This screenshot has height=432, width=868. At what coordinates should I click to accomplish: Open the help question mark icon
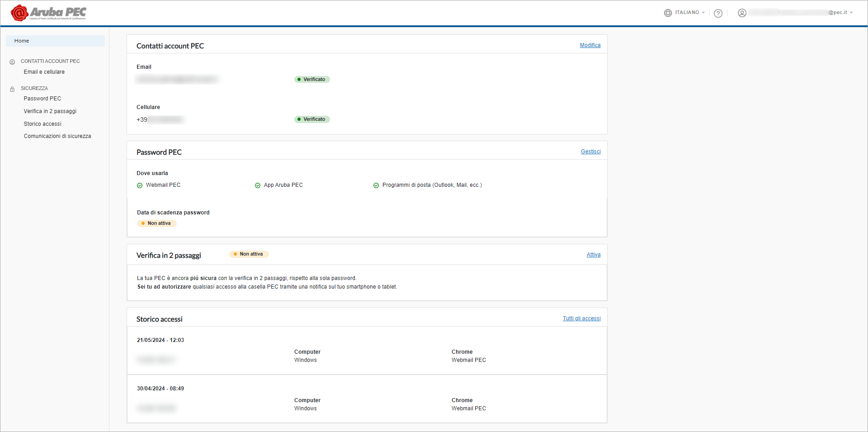point(718,13)
